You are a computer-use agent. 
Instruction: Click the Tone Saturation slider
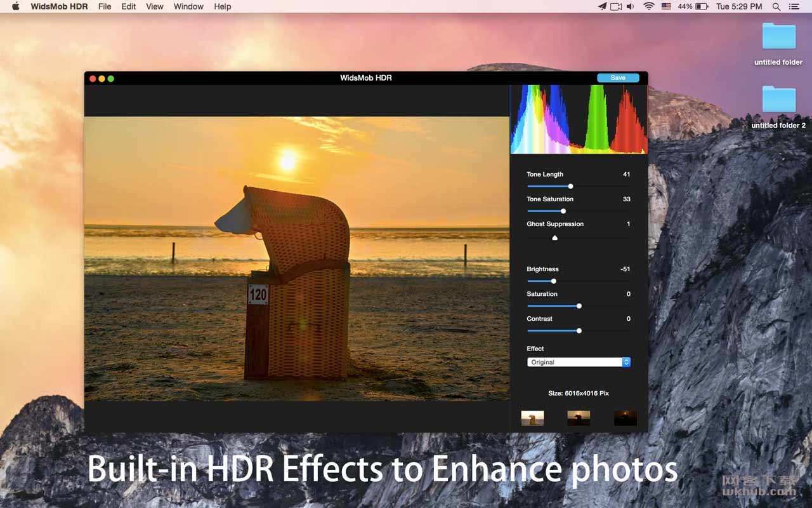pyautogui.click(x=579, y=211)
